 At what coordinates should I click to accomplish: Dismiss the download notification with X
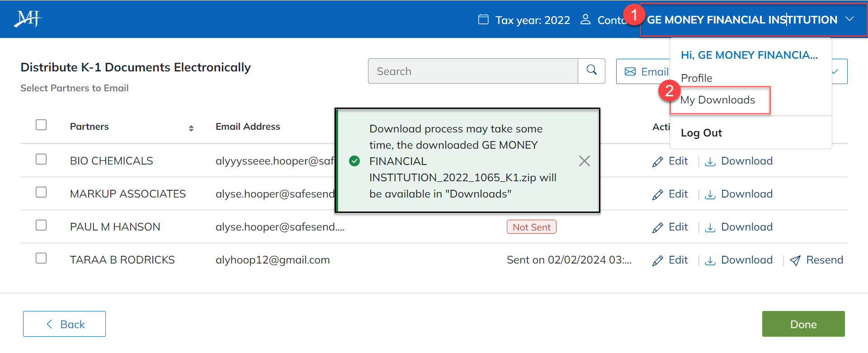(585, 161)
